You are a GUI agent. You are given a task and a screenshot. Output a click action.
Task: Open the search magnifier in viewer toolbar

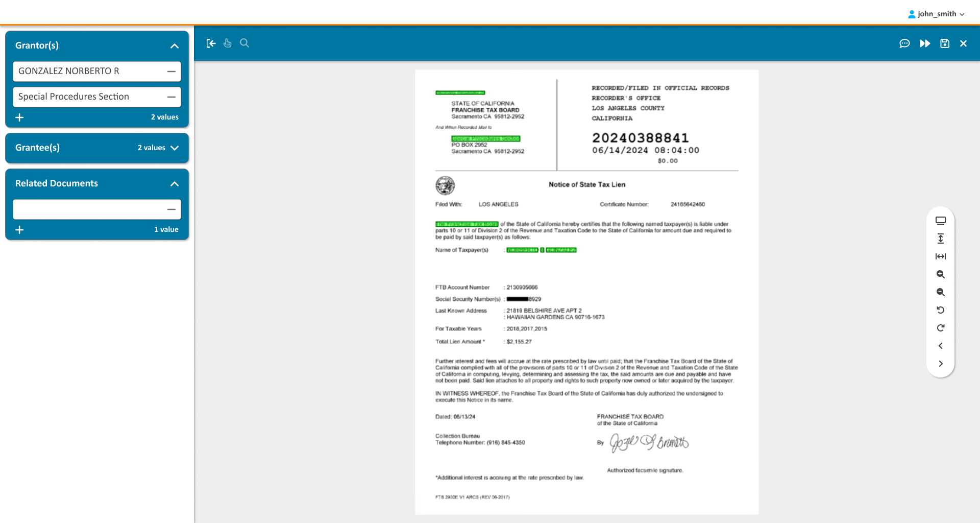tap(244, 43)
